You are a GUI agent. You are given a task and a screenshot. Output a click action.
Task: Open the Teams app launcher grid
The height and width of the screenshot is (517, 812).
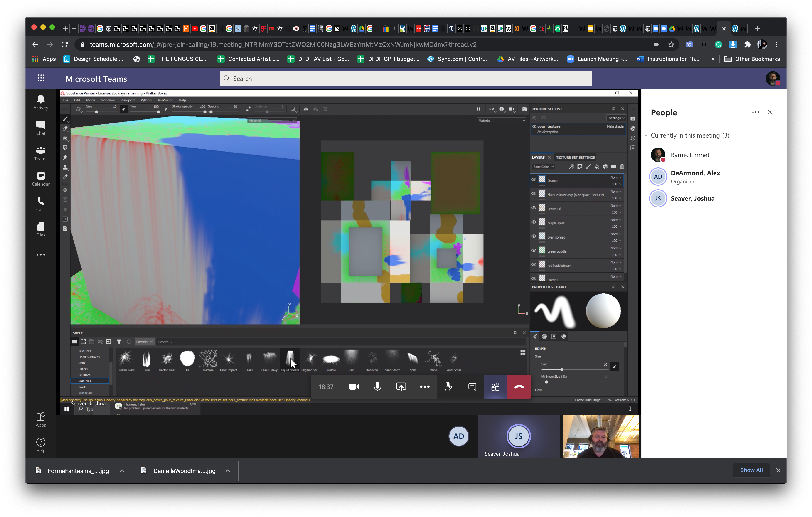click(x=41, y=78)
